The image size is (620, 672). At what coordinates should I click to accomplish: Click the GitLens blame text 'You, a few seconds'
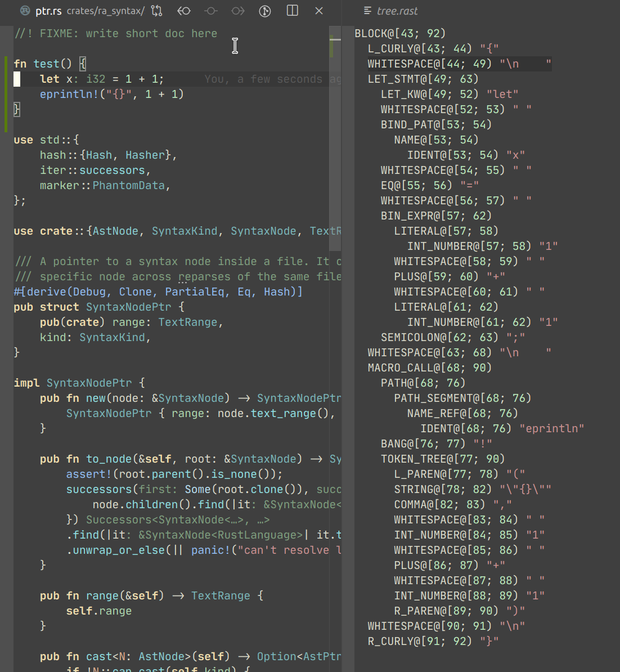pos(263,79)
